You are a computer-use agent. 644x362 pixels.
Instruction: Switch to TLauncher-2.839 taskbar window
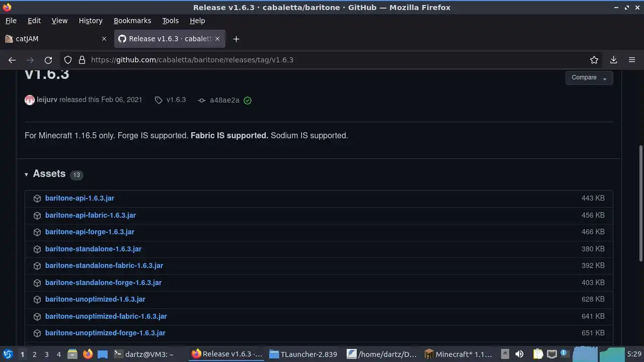pyautogui.click(x=303, y=354)
